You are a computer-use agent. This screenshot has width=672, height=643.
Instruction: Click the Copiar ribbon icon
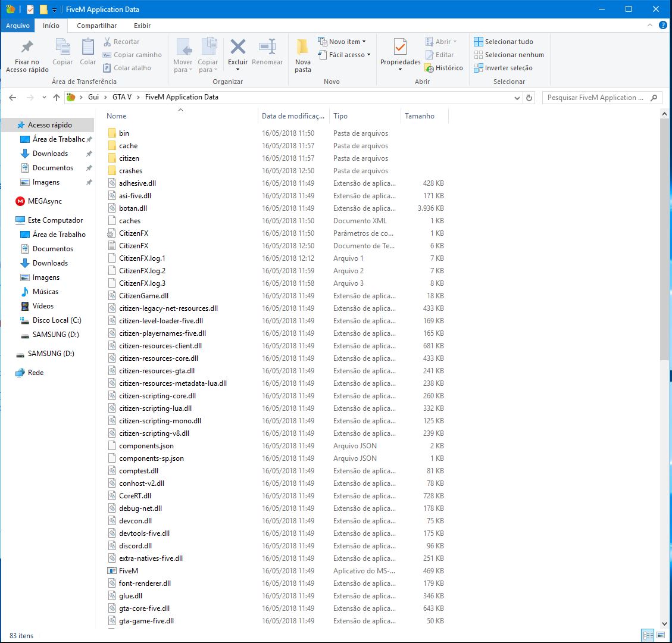[62, 46]
